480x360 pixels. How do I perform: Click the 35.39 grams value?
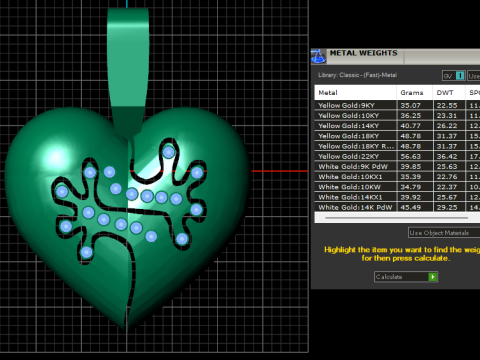[x=410, y=177]
